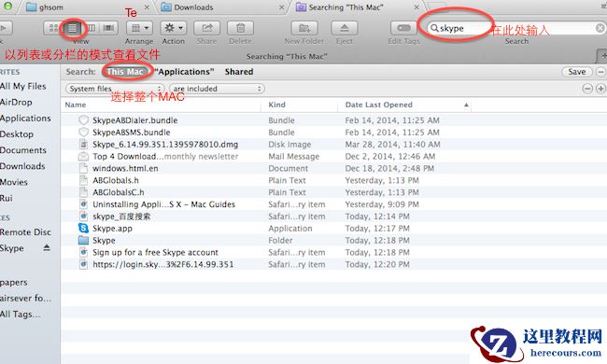This screenshot has height=364, width=607.
Task: Open Rui home folder in sidebar
Action: (x=7, y=198)
